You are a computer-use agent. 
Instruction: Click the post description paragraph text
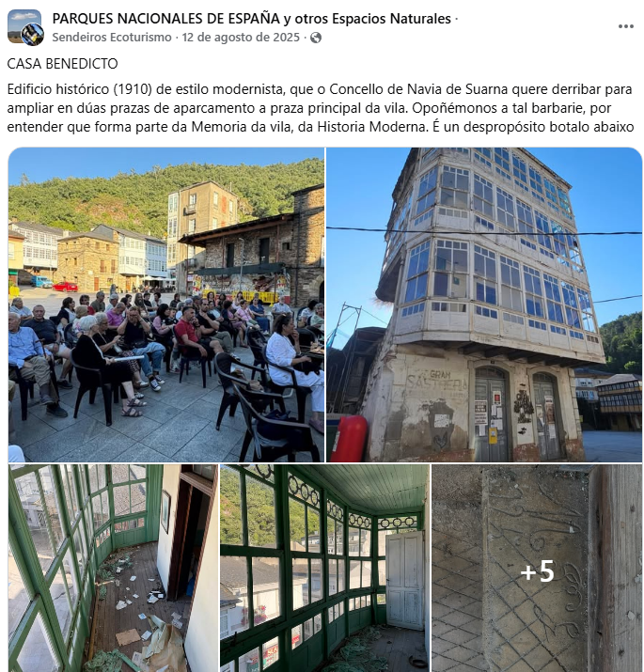321,108
